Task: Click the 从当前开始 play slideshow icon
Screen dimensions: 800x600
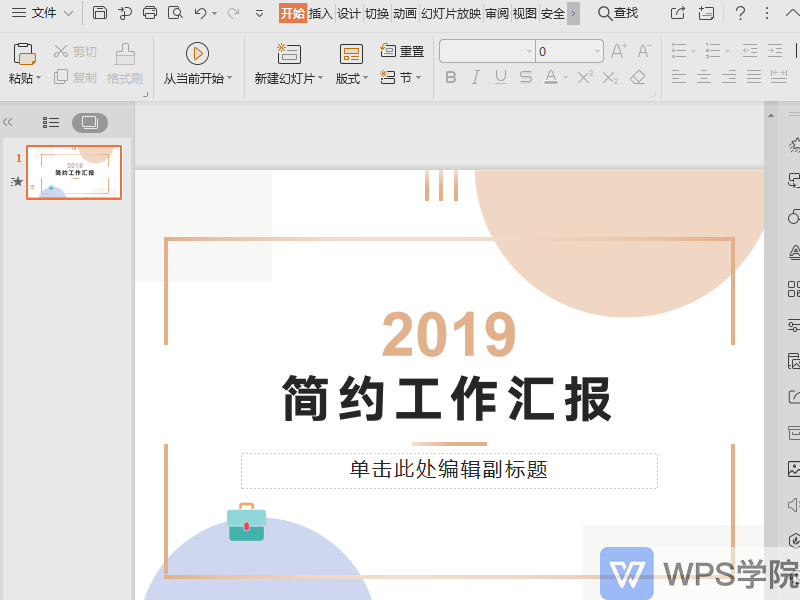Action: [197, 54]
